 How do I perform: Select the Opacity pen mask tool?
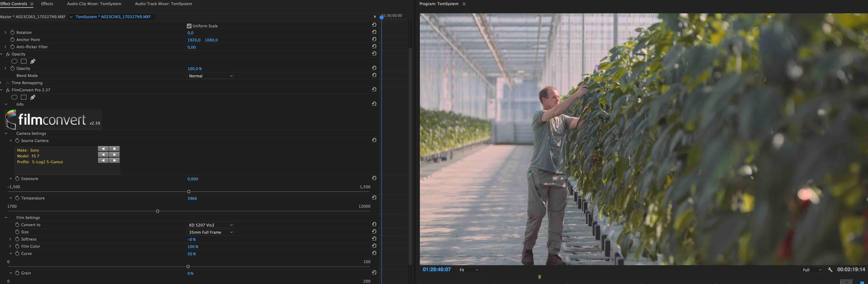click(x=33, y=61)
